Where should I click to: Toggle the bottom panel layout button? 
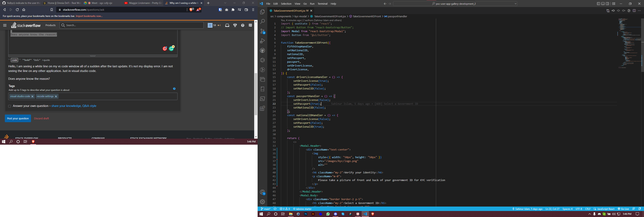tap(603, 4)
